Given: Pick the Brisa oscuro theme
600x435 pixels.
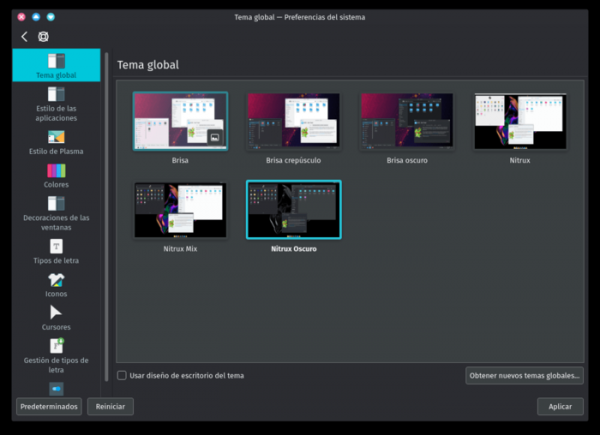Looking at the screenshot, I should point(407,122).
